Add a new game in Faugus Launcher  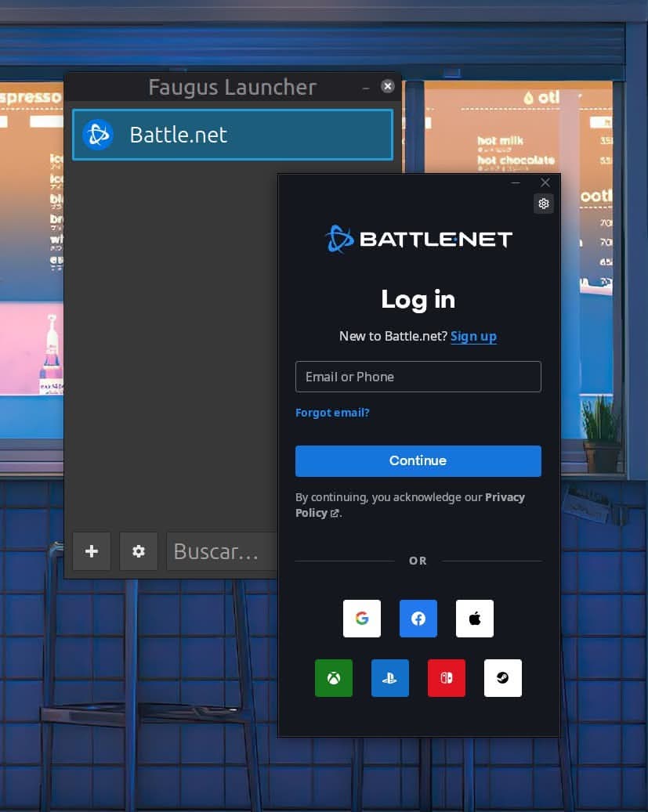point(91,551)
